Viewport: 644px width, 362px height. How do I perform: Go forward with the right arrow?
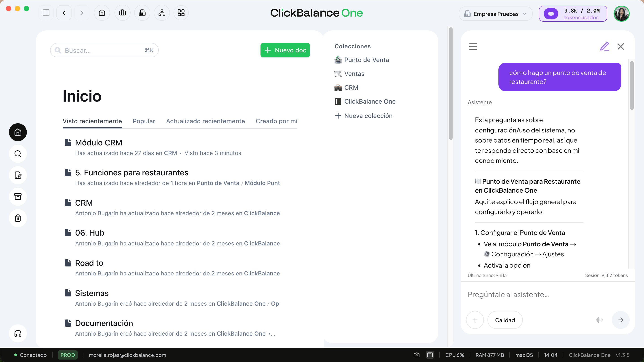pos(81,13)
